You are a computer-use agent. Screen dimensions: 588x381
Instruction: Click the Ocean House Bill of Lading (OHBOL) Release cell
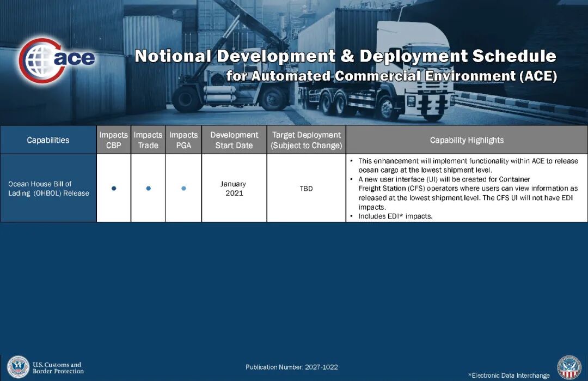click(x=48, y=189)
